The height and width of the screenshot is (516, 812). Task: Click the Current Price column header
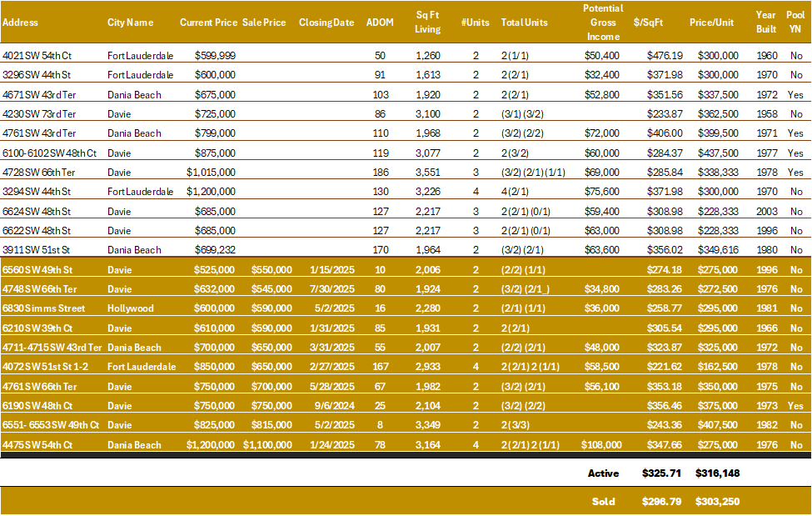pyautogui.click(x=208, y=23)
